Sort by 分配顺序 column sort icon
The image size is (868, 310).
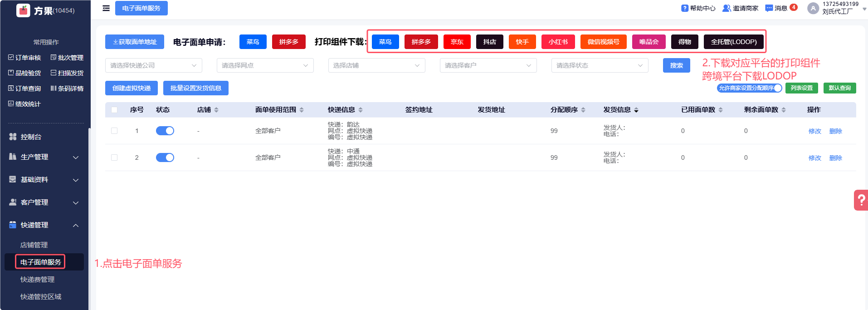pos(583,110)
